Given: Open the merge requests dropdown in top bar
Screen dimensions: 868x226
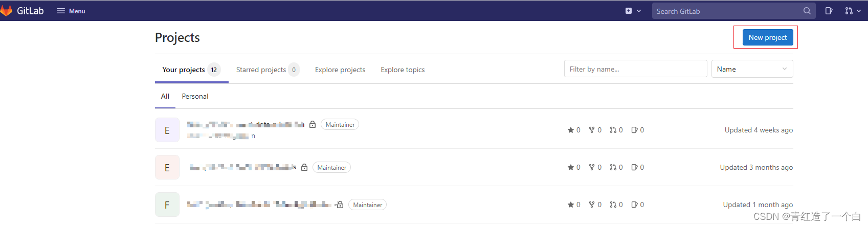Looking at the screenshot, I should click(x=853, y=11).
